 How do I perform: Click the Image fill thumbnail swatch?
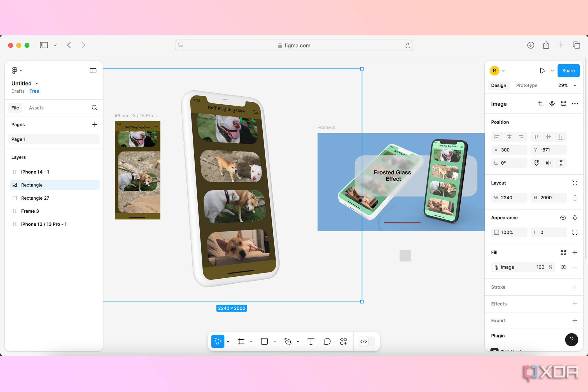tap(496, 267)
